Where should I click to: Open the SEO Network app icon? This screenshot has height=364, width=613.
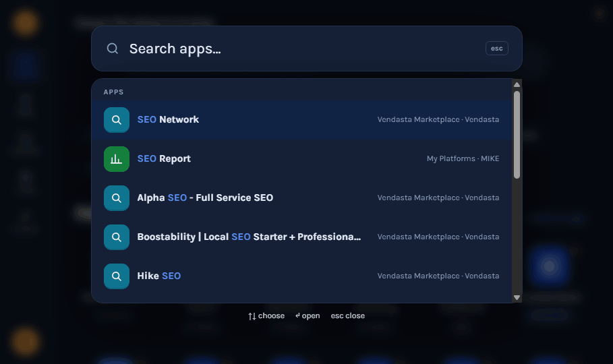tap(117, 119)
